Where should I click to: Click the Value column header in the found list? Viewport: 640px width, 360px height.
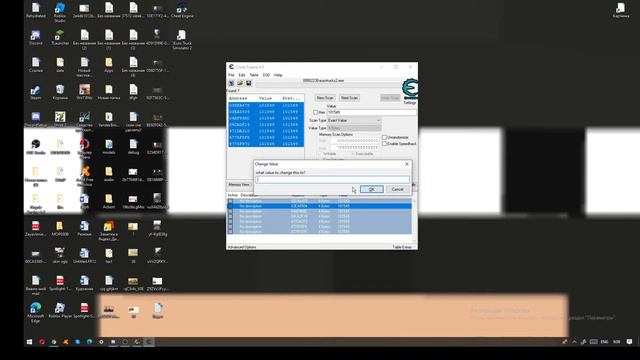click(x=265, y=98)
